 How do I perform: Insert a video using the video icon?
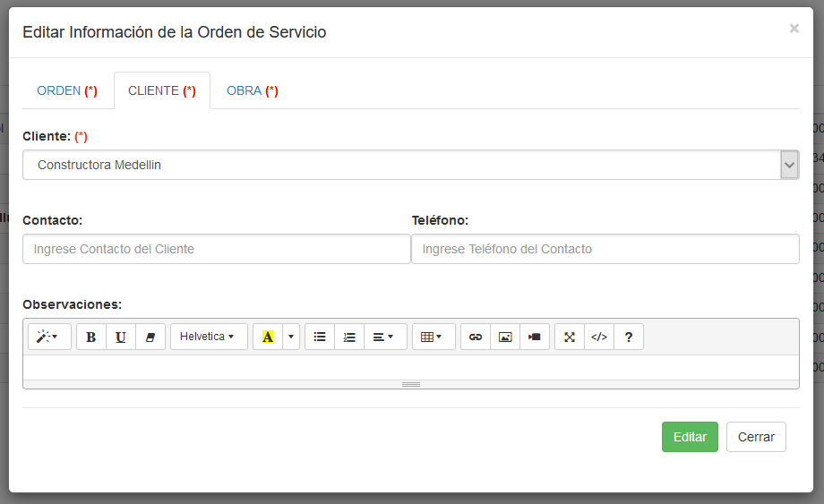coord(535,337)
